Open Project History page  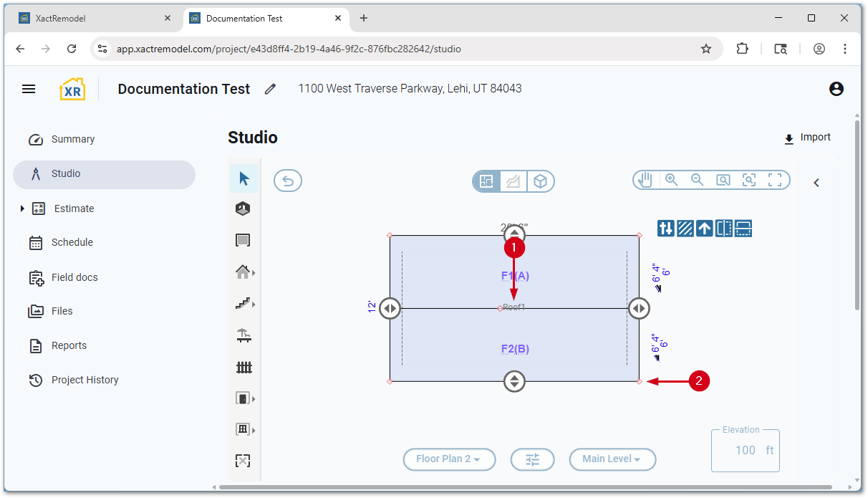click(x=85, y=380)
